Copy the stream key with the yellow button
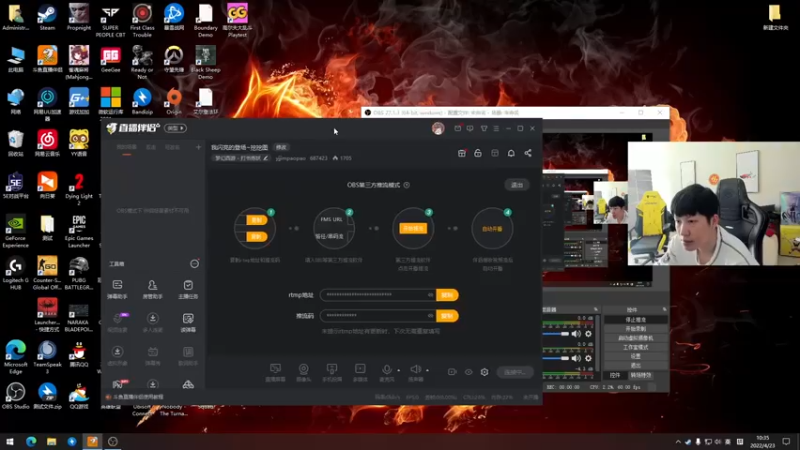800x450 pixels. 447,316
